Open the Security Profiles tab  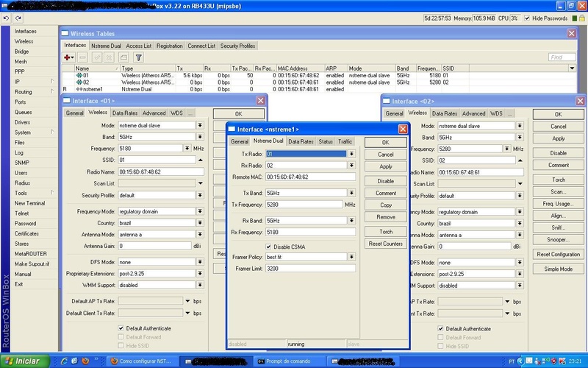tap(237, 46)
